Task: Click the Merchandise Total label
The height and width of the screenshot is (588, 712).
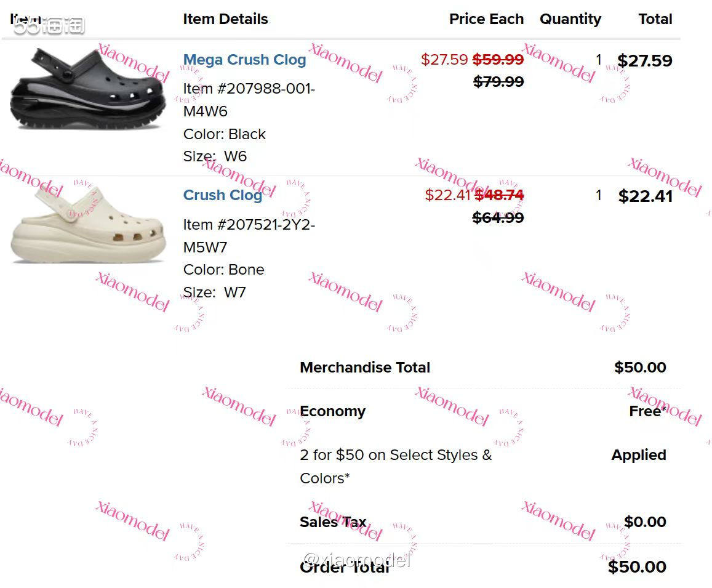Action: [365, 368]
